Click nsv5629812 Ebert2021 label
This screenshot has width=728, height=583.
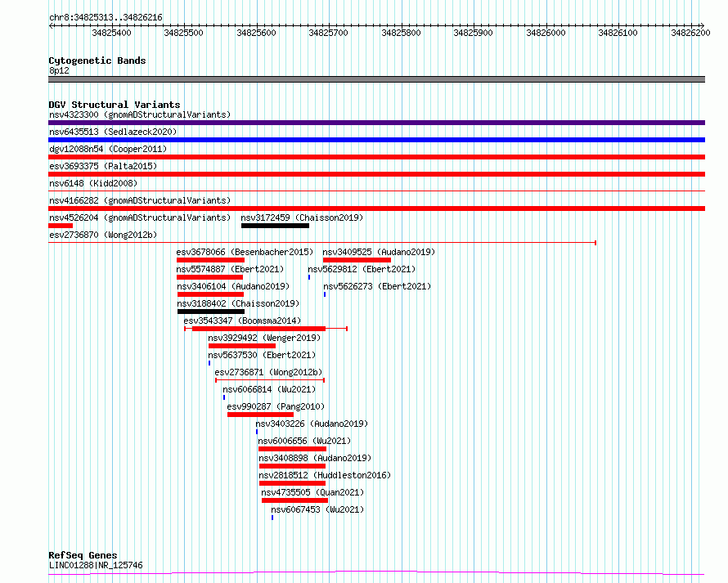[x=362, y=269]
